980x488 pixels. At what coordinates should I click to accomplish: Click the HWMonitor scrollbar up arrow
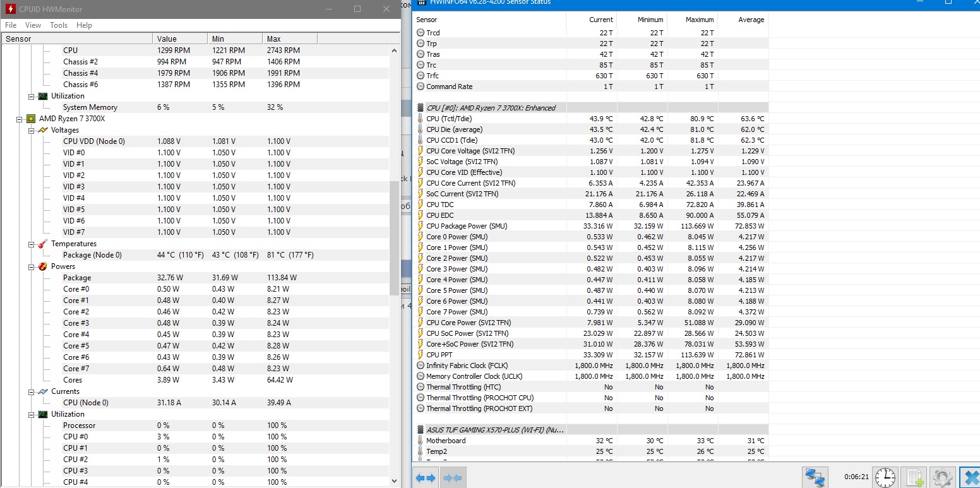click(395, 51)
